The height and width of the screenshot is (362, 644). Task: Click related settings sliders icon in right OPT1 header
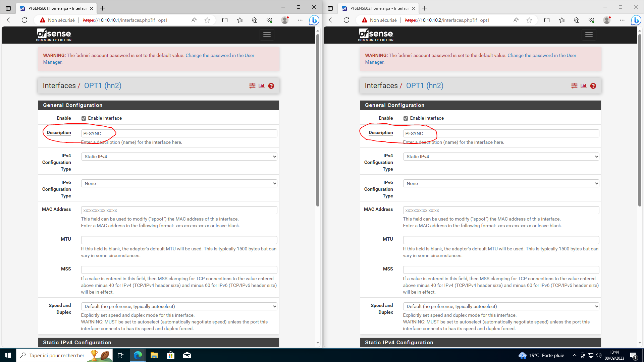(x=574, y=86)
